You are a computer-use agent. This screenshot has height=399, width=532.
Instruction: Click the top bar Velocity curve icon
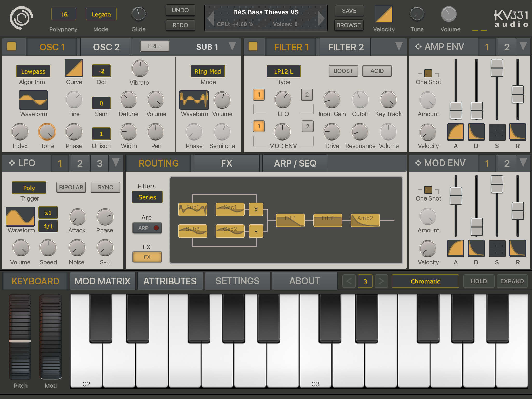click(x=384, y=15)
